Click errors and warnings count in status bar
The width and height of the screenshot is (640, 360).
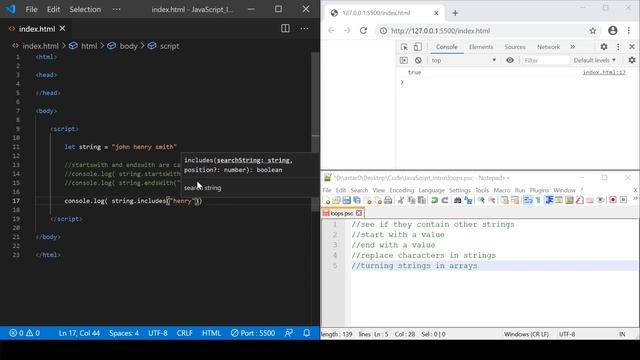tap(24, 333)
